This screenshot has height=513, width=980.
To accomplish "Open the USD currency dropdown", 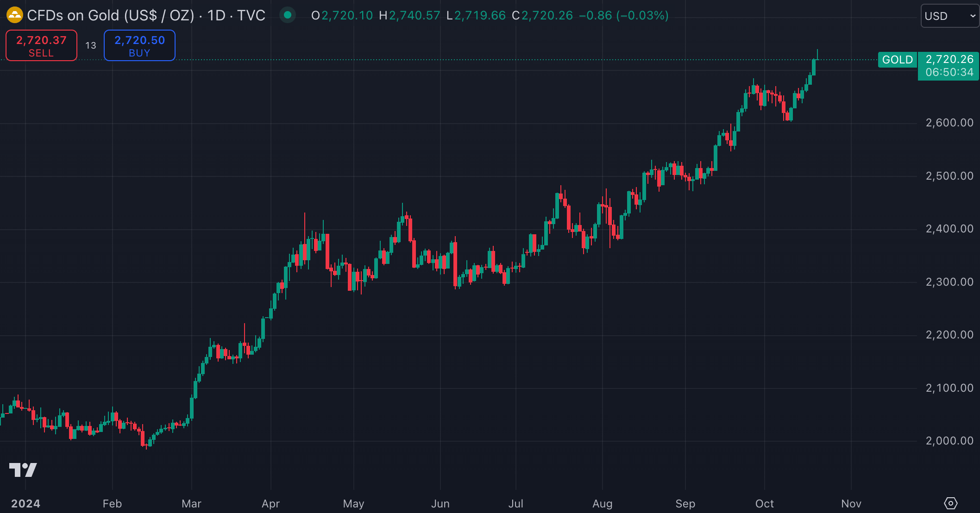I will (x=950, y=16).
